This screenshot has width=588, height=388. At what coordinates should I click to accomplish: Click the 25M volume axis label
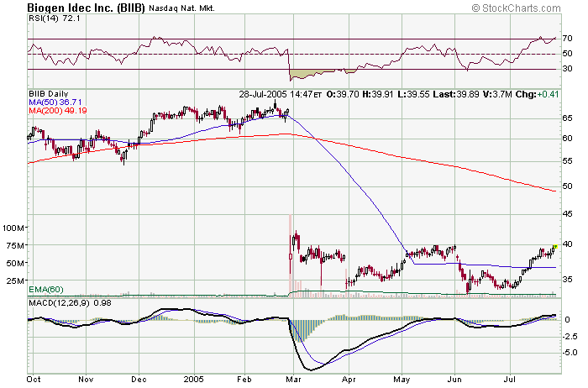pyautogui.click(x=16, y=281)
